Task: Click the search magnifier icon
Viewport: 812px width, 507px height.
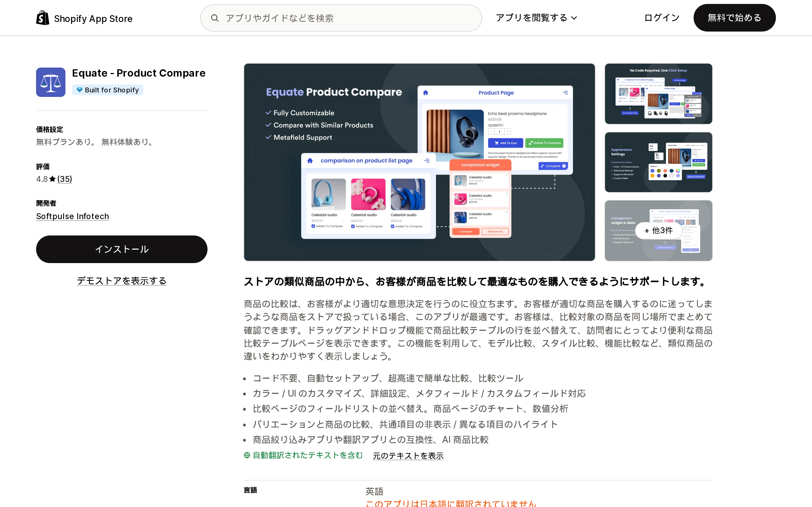Action: [215, 18]
